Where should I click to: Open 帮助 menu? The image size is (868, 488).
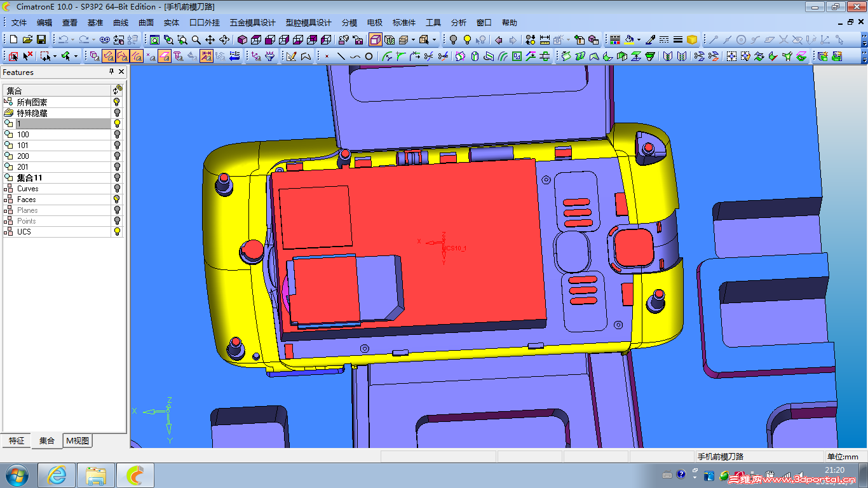point(510,23)
